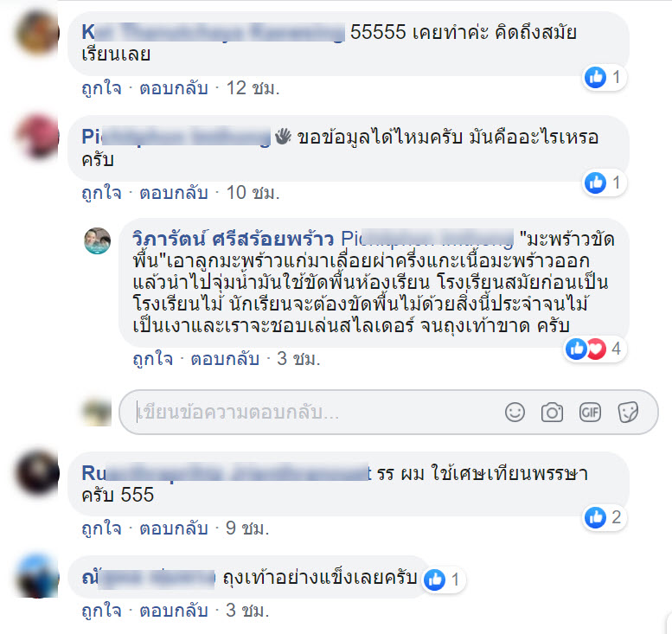Open the 12 ชม. comment timestamp
Image resolution: width=672 pixels, height=634 pixels.
click(x=253, y=88)
